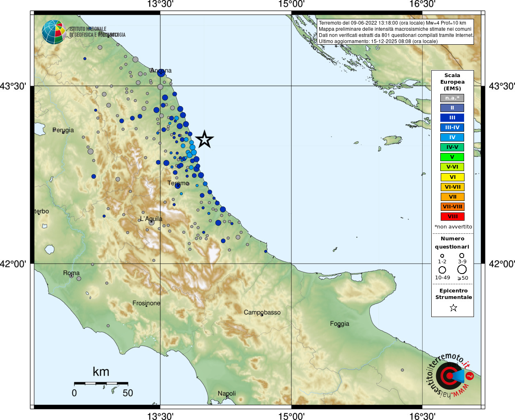Click the haisentitoilterremoto.it target logo
This screenshot has width=515, height=420.
coord(450,376)
